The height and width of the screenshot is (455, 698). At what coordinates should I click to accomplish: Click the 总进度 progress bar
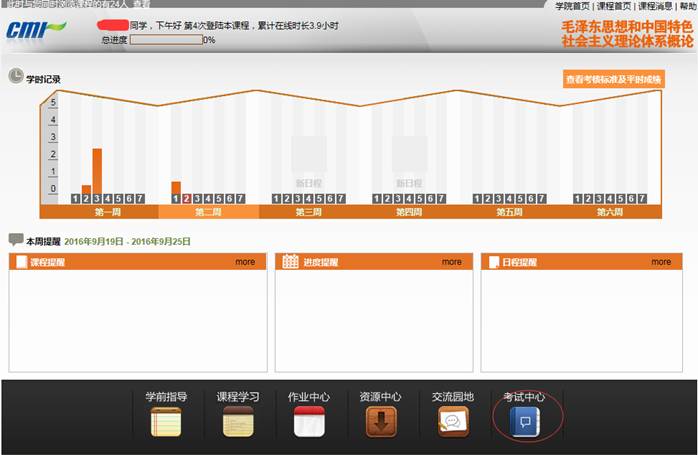(x=166, y=40)
